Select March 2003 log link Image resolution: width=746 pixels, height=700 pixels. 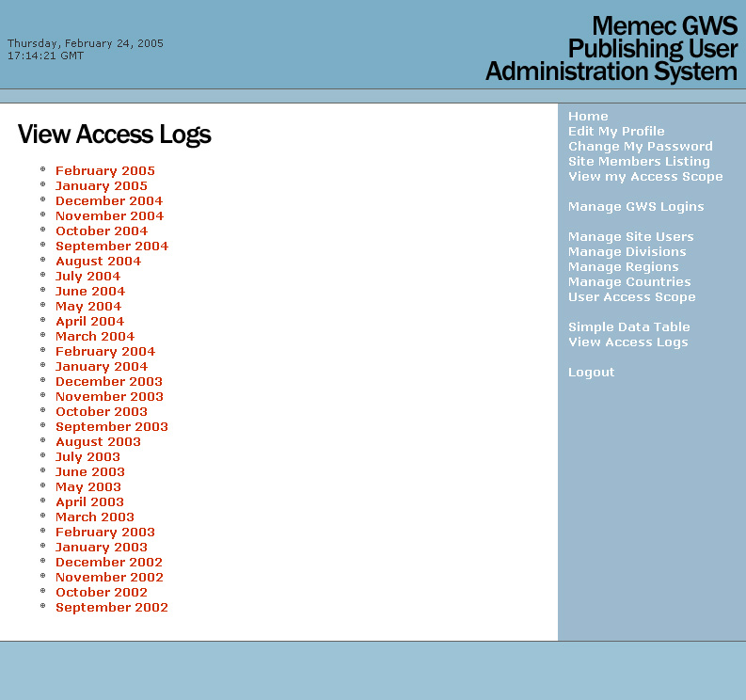tap(95, 517)
